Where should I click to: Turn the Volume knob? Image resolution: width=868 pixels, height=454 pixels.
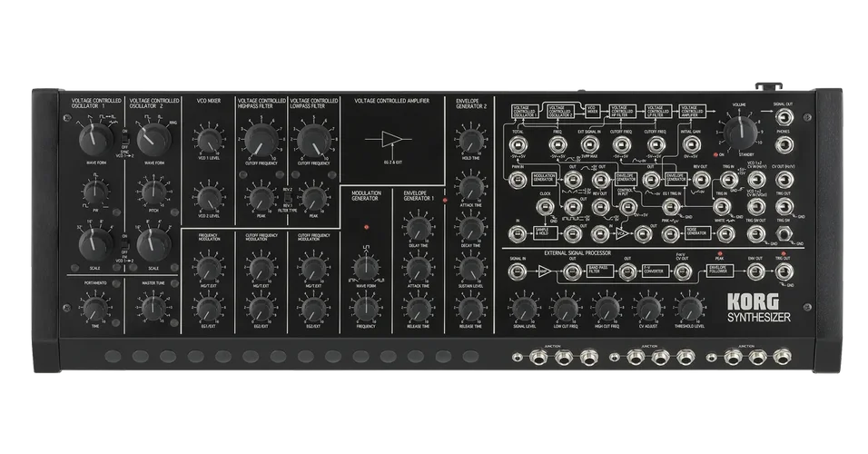click(740, 133)
